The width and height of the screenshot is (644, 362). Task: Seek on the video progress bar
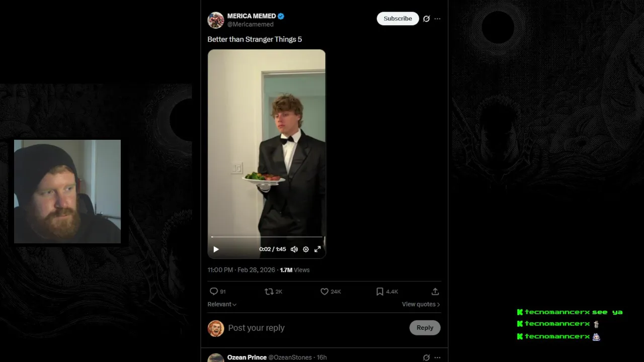267,237
